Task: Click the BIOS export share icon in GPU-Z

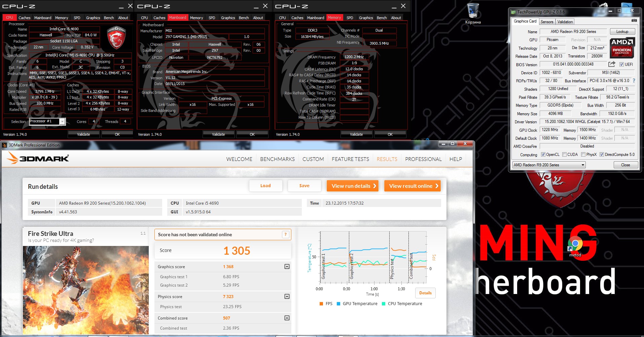Action: coord(612,64)
